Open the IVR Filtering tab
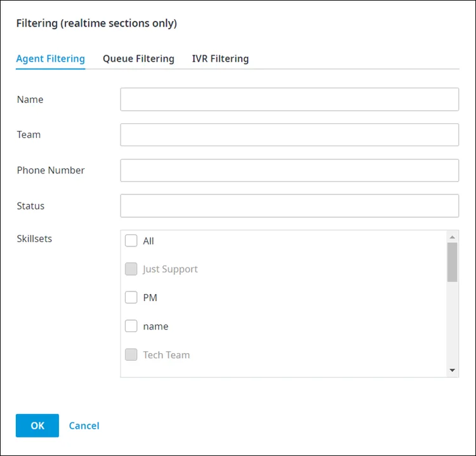 (220, 58)
